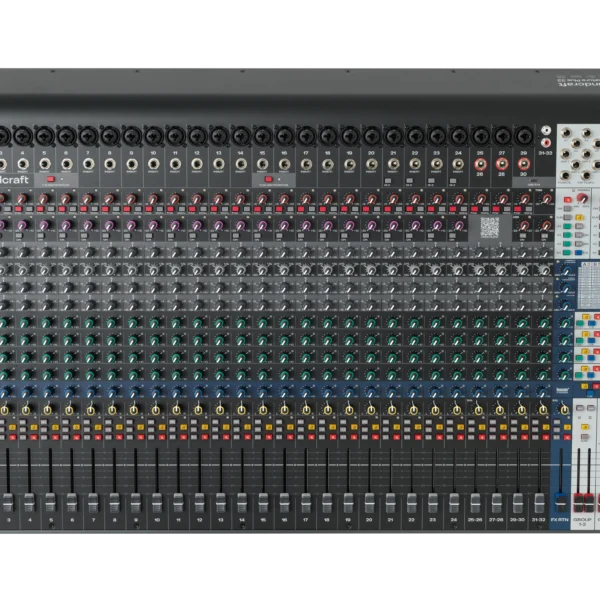Screen dimensions: 600x600
Task: Click the red-ringed jack for channel 29-30
Action: 524,164
